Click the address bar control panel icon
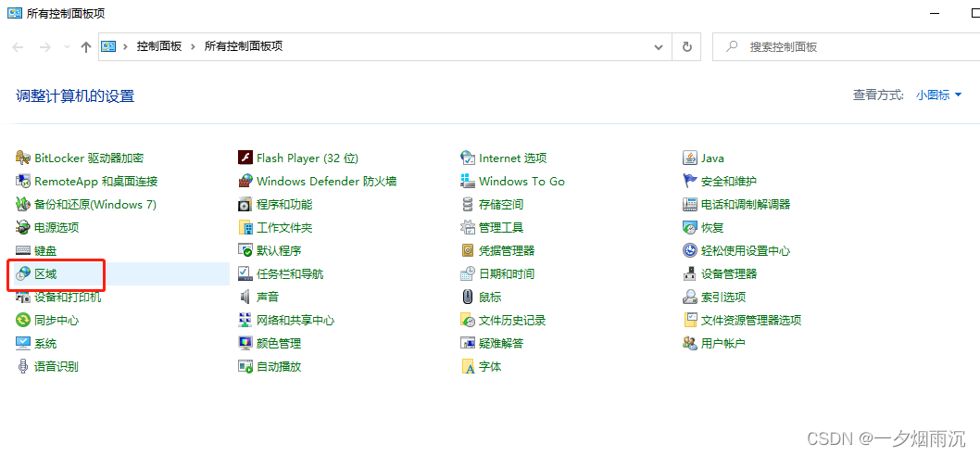The height and width of the screenshot is (456, 980). click(108, 47)
